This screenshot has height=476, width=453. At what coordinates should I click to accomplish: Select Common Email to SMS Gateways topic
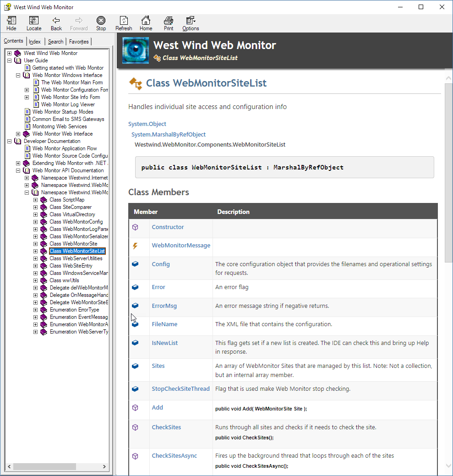point(68,119)
